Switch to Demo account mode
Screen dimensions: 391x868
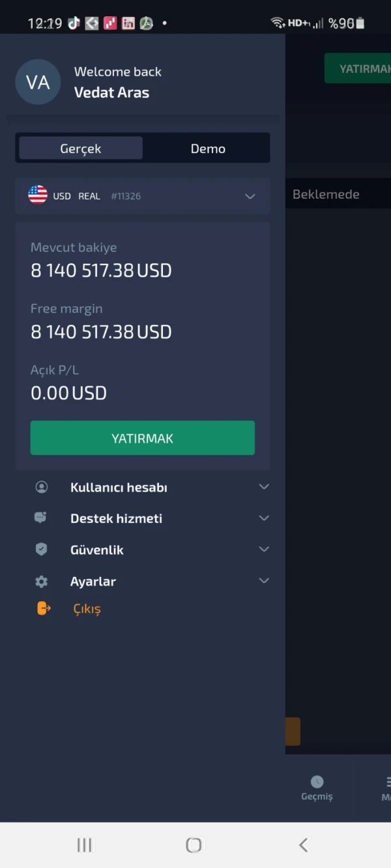(208, 148)
